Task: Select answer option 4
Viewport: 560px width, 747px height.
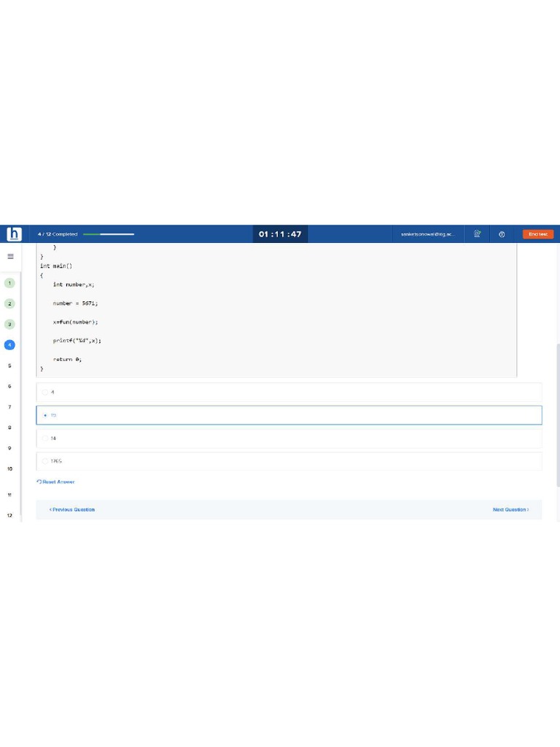Action: point(289,392)
